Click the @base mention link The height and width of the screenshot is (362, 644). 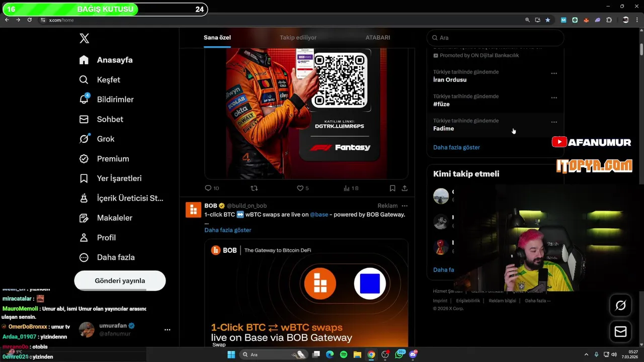coord(319,215)
